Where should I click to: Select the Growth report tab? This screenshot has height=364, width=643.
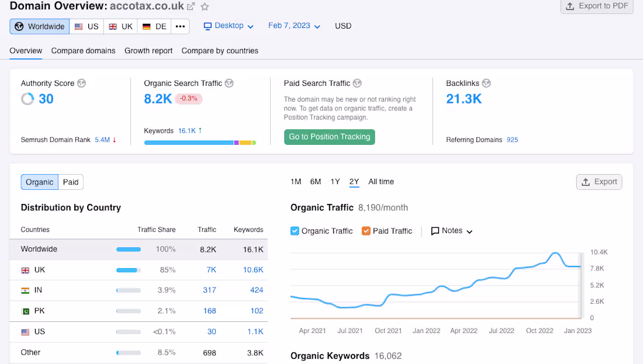pos(148,51)
